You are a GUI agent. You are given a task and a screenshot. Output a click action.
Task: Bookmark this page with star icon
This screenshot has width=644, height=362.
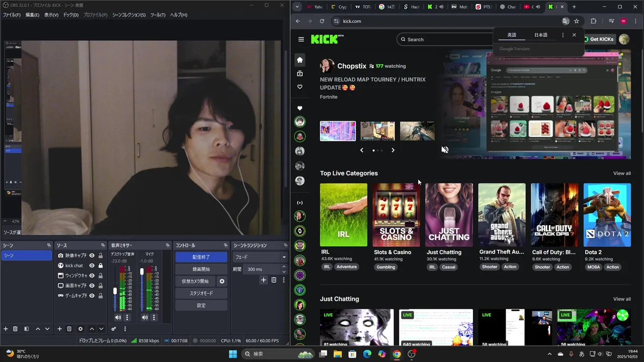click(x=577, y=21)
